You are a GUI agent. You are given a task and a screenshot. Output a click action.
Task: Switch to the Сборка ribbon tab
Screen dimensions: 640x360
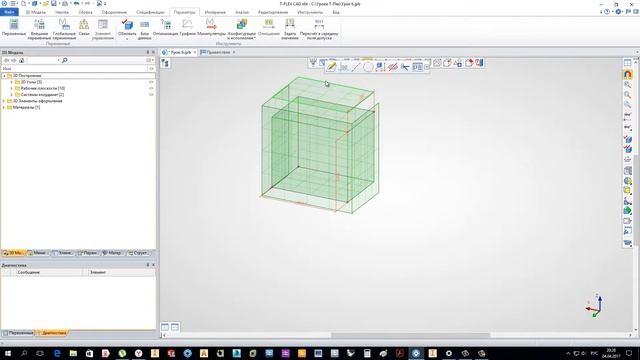(x=85, y=12)
